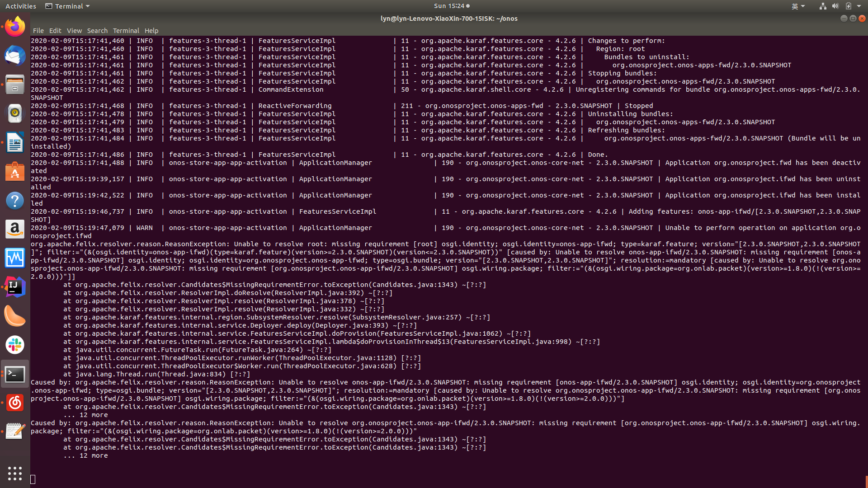Image resolution: width=868 pixels, height=488 pixels.
Task: Open system menu arrow next to battery
Action: 859,6
